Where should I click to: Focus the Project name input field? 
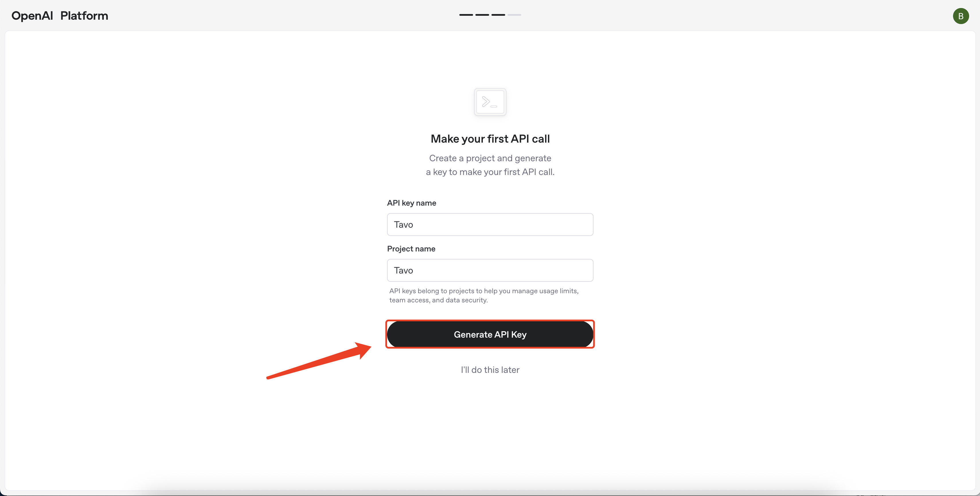click(490, 270)
